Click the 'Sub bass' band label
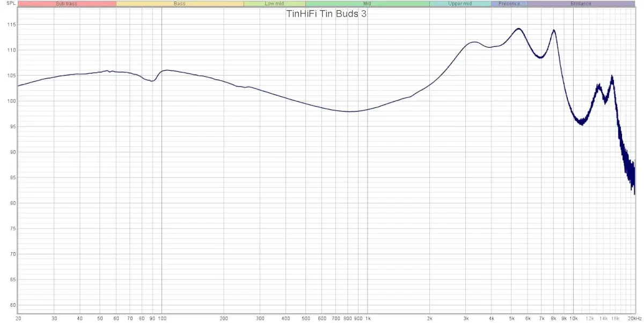Image resolution: width=644 pixels, height=323 pixels. (67, 3)
